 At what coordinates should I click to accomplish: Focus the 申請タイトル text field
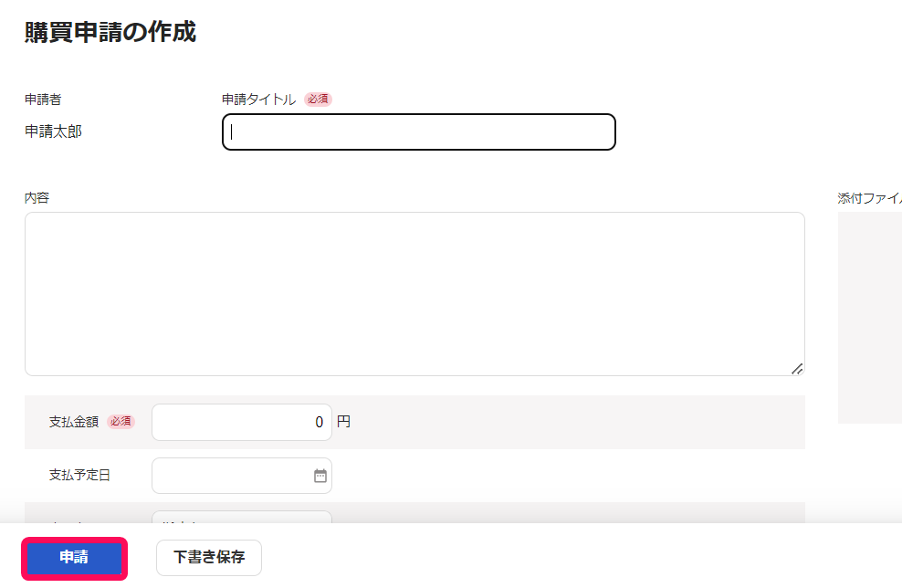pos(419,132)
